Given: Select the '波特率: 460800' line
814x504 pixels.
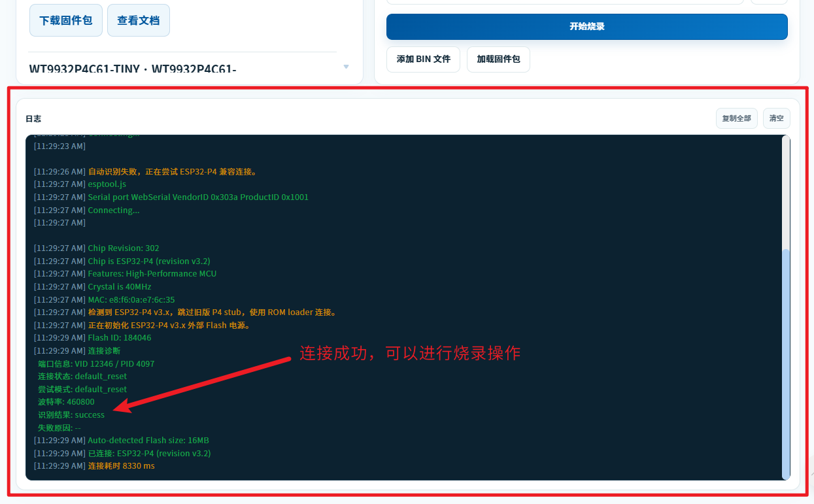Looking at the screenshot, I should (66, 402).
